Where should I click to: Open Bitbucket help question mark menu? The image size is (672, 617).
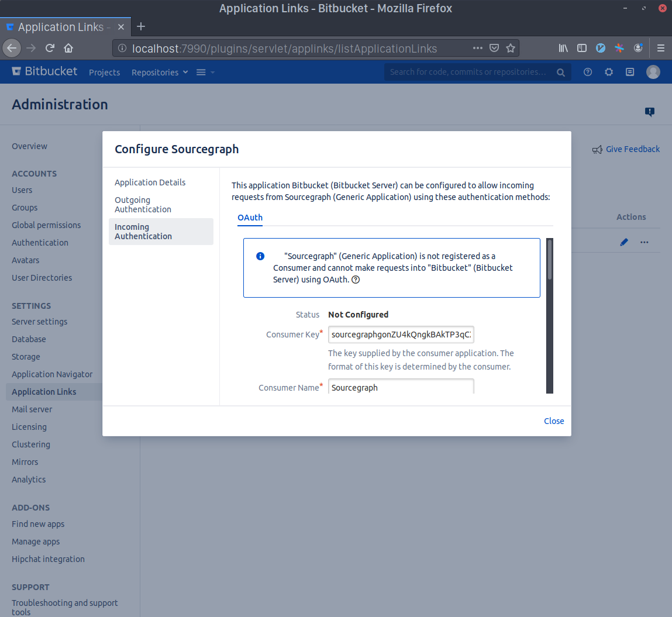pyautogui.click(x=588, y=72)
